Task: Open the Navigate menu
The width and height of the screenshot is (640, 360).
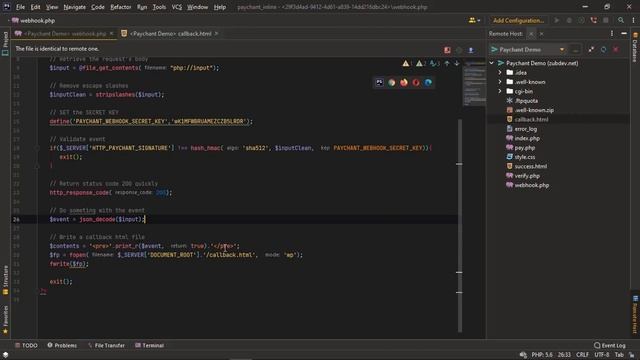Action: click(x=74, y=7)
